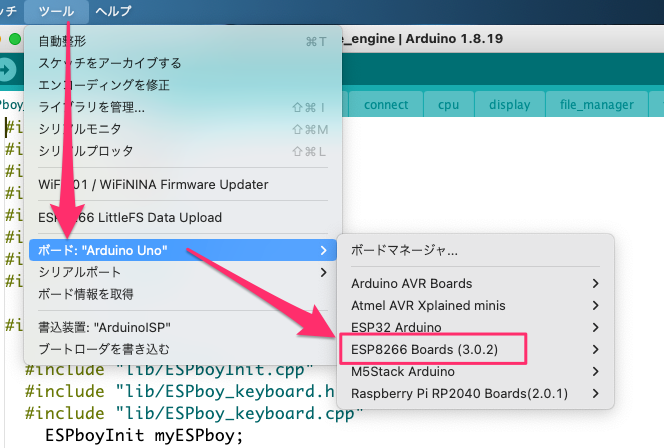The image size is (664, 448).
Task: Open the ツール menu in menu bar
Action: coord(55,11)
